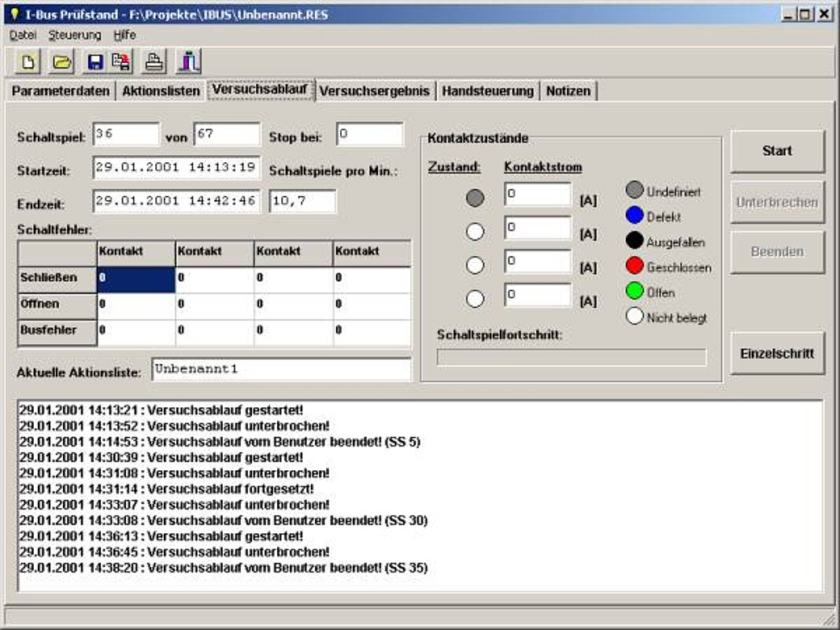Screen dimensions: 840x630
Task: Click the Startzeit field
Action: pyautogui.click(x=176, y=168)
